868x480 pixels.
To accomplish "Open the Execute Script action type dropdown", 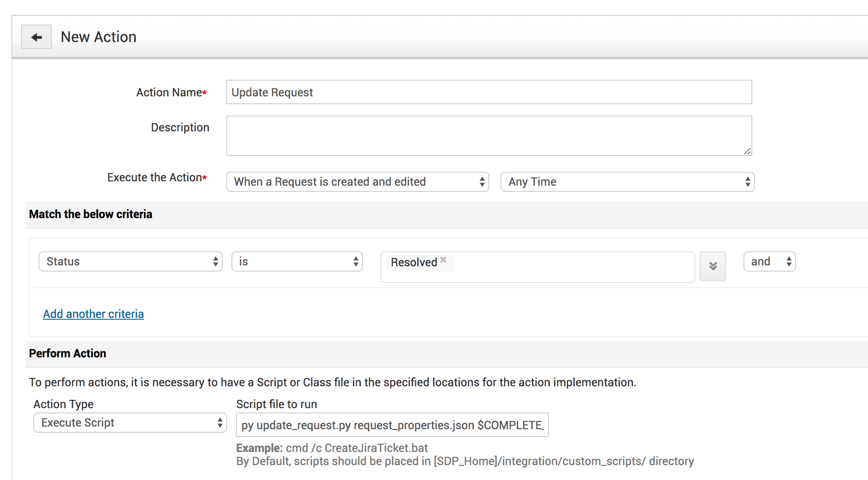I will coord(130,423).
